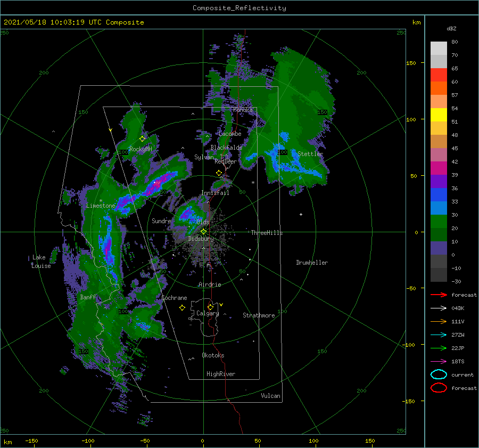This screenshot has width=479, height=448.
Task: Click the Olds city label
Action: point(203,222)
